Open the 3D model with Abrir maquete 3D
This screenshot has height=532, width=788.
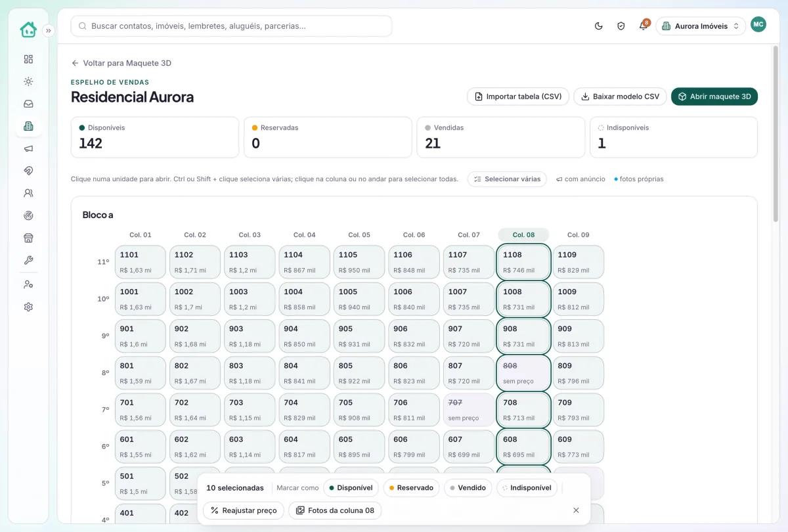pyautogui.click(x=714, y=97)
